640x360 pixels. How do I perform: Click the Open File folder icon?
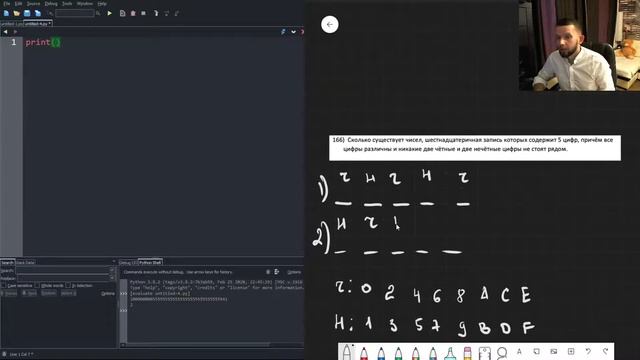pyautogui.click(x=16, y=13)
